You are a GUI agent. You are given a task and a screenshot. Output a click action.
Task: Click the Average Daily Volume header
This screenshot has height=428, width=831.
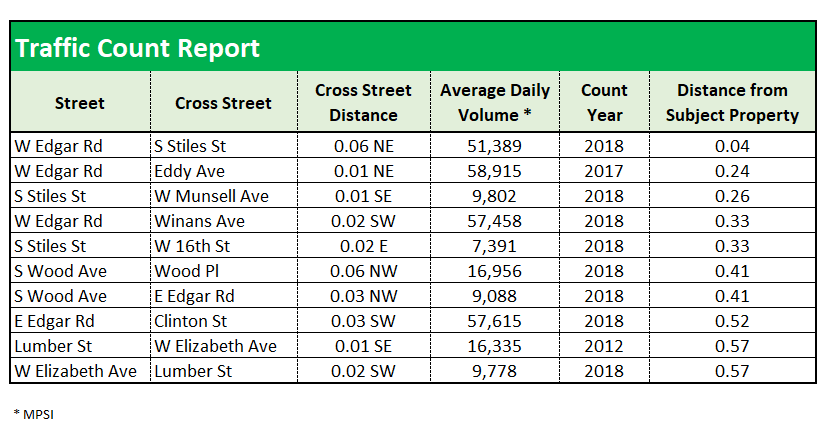(x=494, y=102)
